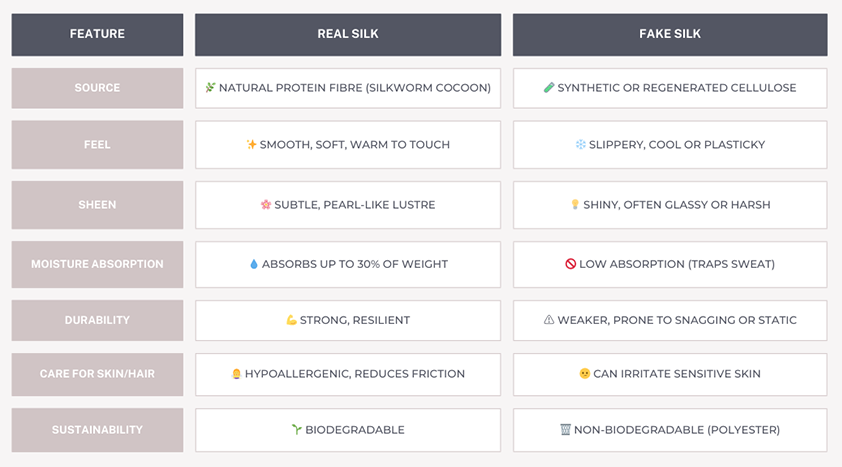Click the Feature column header
Image resolution: width=842 pixels, height=467 pixels.
(97, 35)
